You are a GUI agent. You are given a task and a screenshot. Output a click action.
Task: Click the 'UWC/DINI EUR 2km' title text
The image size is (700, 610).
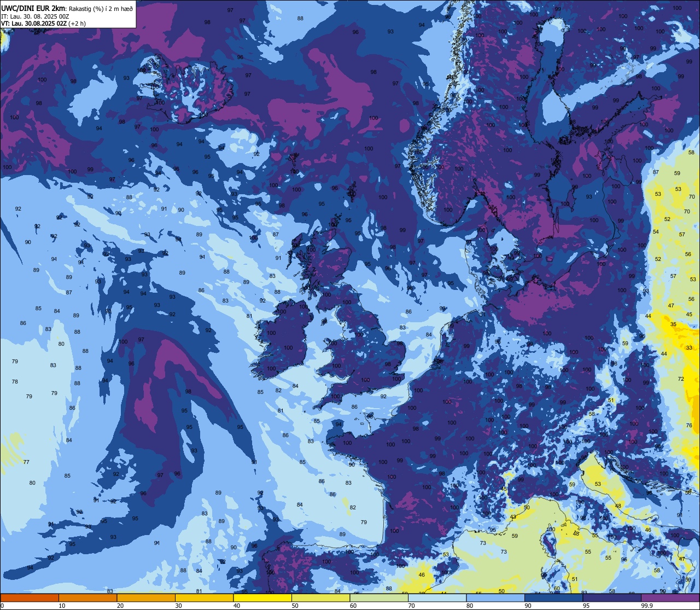coord(33,8)
